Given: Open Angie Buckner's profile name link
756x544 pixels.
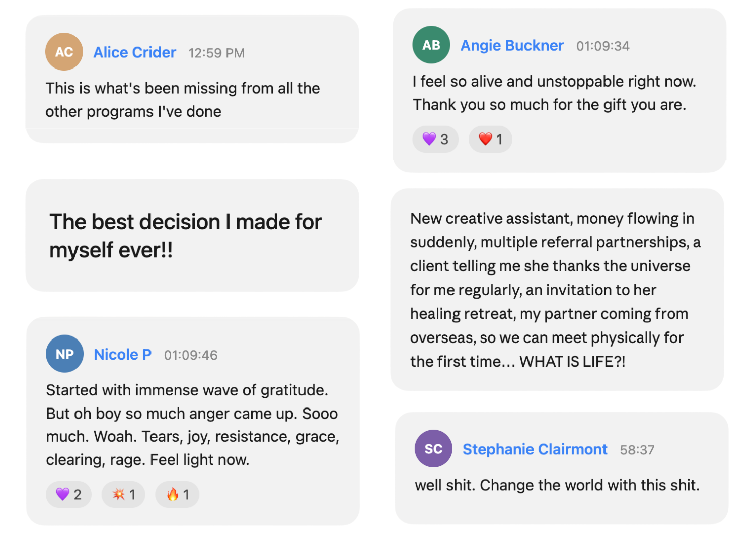Looking at the screenshot, I should point(512,45).
